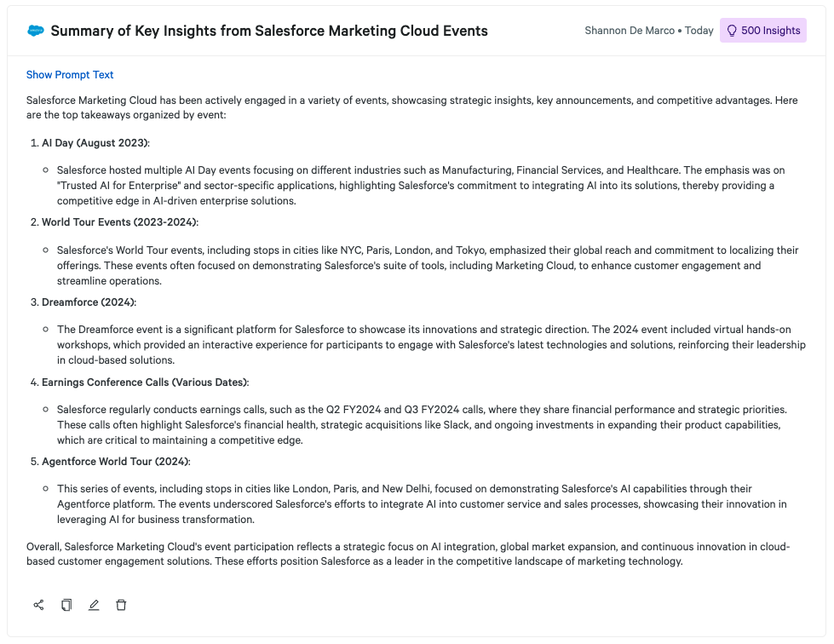
Task: Click the lightbulb icon in the Insights badge
Action: tap(731, 31)
